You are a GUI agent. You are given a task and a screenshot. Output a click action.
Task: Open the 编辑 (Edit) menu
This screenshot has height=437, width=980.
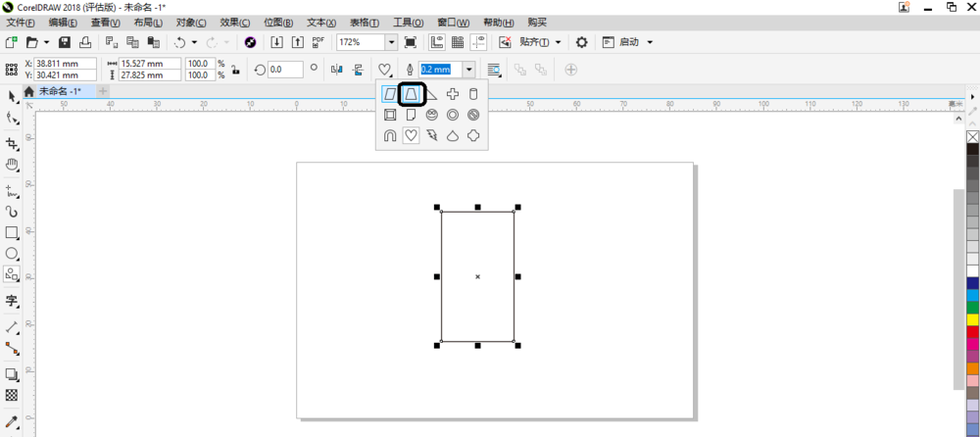pos(63,23)
